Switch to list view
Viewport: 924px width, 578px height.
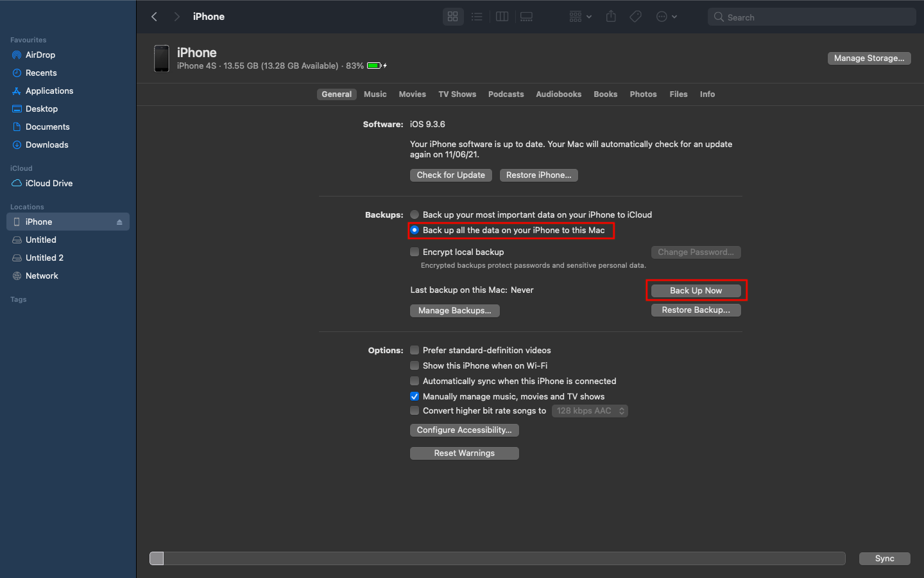[477, 17]
